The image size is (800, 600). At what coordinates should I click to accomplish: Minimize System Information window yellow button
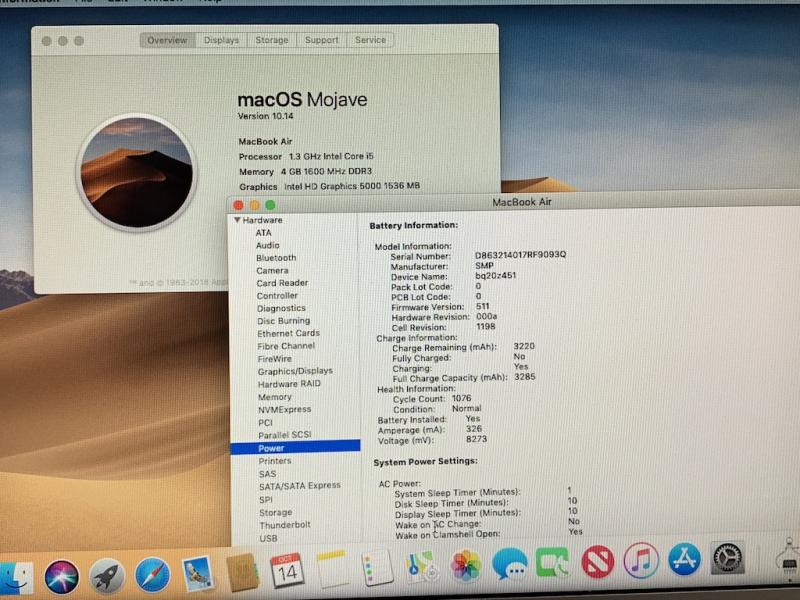[x=254, y=205]
